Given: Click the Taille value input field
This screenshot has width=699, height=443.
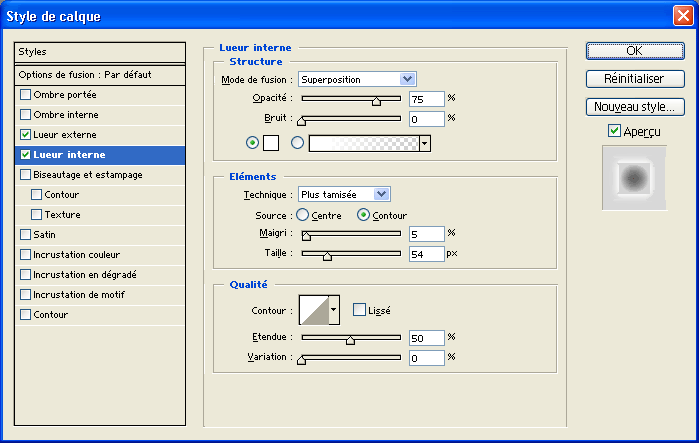Looking at the screenshot, I should click(426, 254).
